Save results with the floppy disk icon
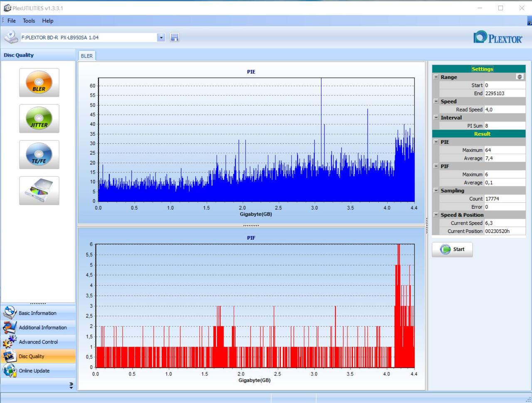This screenshot has width=532, height=403. pos(175,37)
